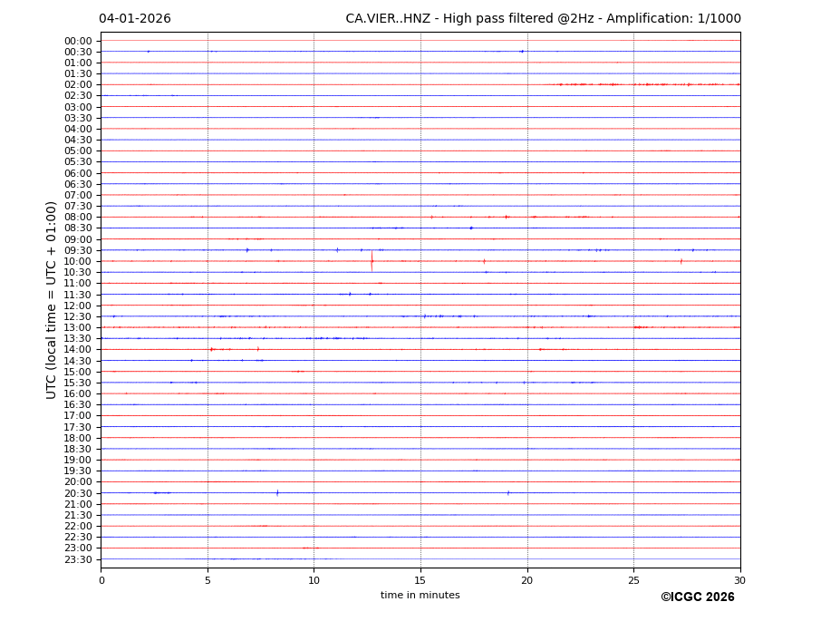Click the 'time in minutes' axis label

point(420,596)
